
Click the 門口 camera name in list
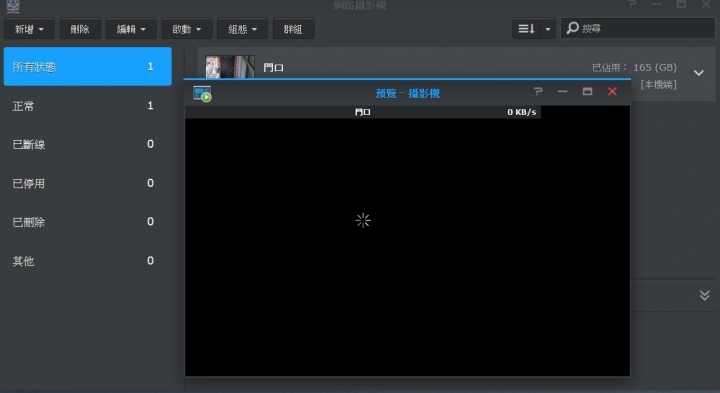(x=273, y=68)
